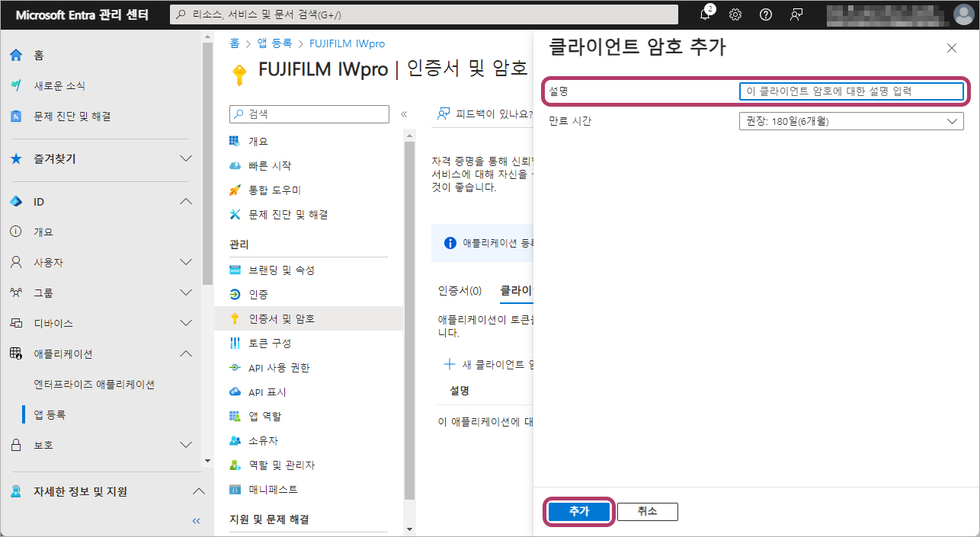Click the 브랜딩 및 속성 icon

(235, 270)
